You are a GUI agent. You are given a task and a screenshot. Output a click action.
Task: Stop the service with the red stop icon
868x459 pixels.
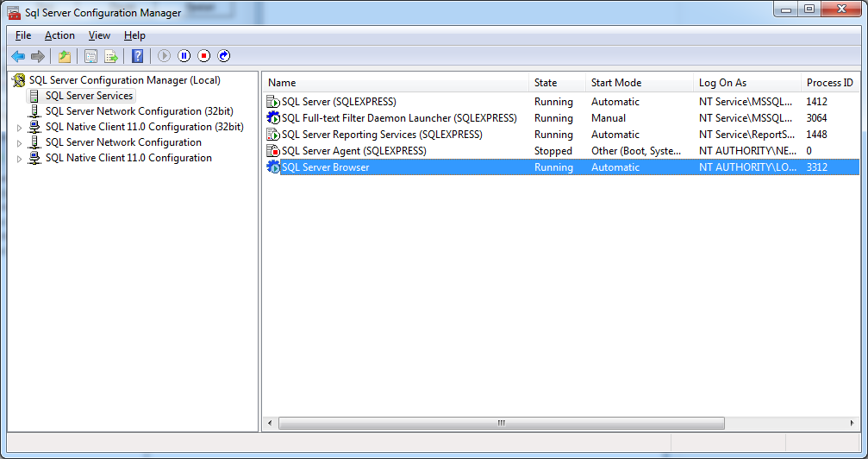(x=204, y=56)
